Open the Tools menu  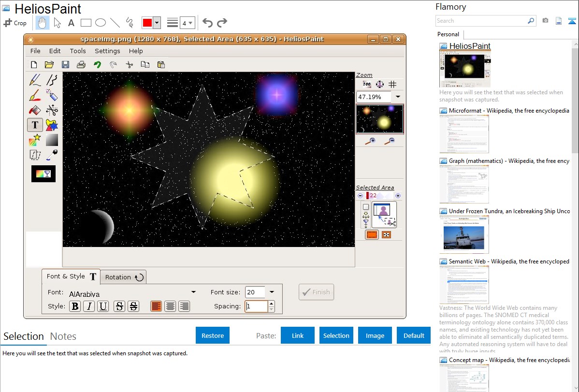[77, 51]
